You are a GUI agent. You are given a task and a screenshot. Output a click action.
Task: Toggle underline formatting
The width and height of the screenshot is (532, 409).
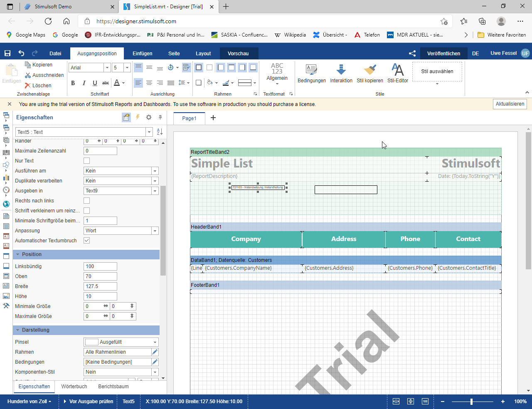click(x=95, y=83)
